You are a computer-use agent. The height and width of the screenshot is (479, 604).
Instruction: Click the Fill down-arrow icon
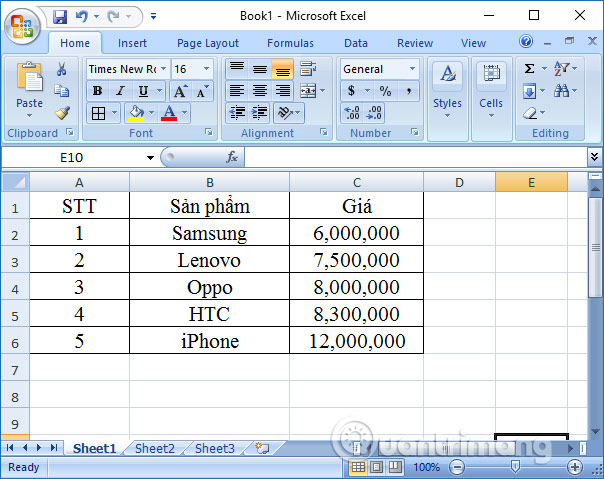[530, 91]
